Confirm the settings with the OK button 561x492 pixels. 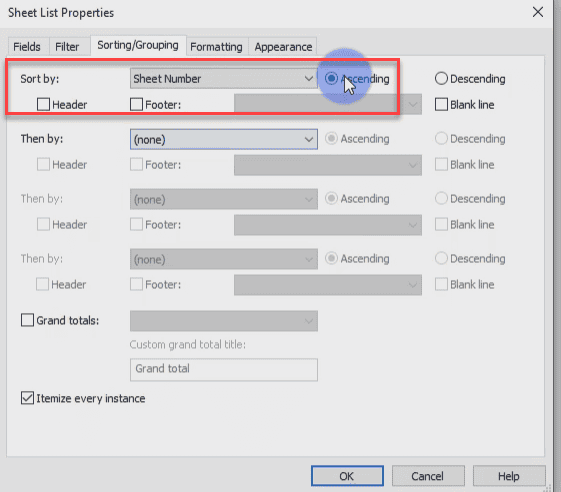click(347, 476)
